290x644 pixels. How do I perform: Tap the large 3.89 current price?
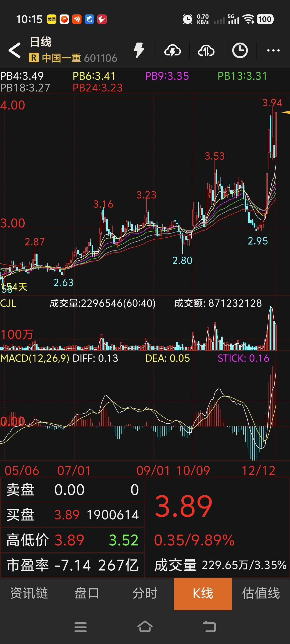point(184,506)
